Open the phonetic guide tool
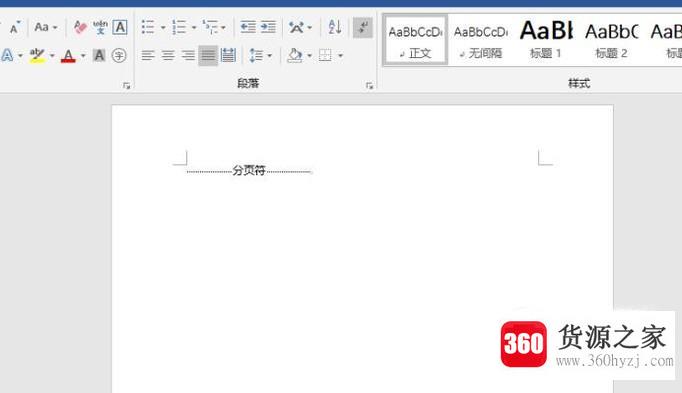The image size is (682, 393). [x=100, y=27]
